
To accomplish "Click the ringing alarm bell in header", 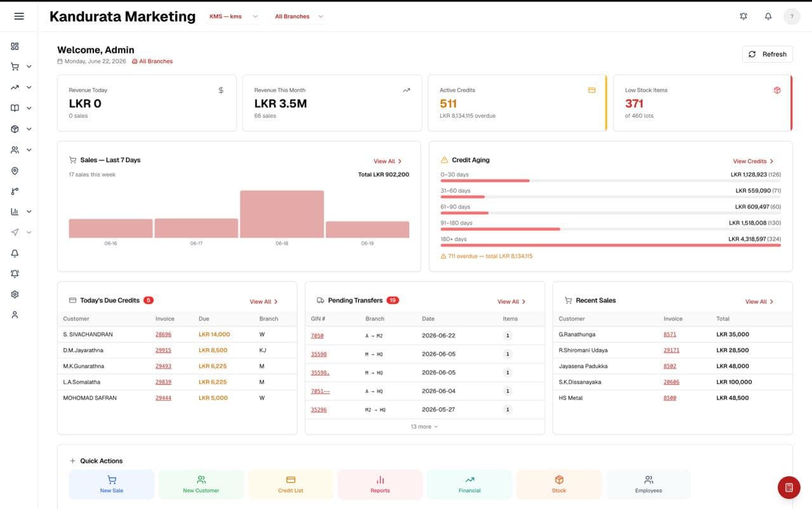I will [x=743, y=16].
